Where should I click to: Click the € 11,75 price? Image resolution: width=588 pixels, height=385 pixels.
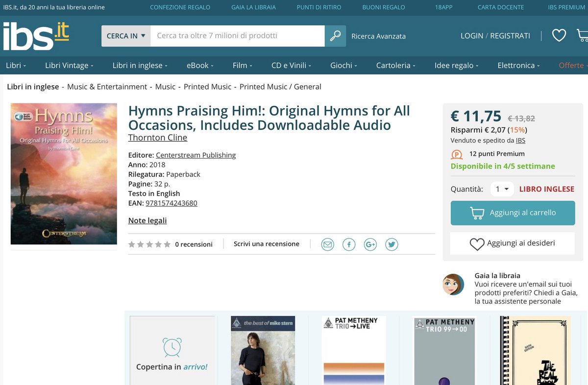(x=476, y=116)
